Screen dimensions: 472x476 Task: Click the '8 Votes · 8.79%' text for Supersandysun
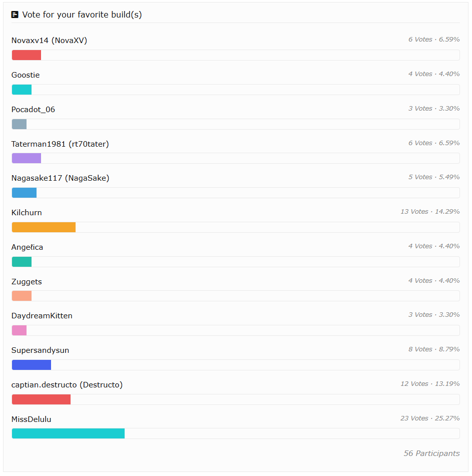point(432,349)
